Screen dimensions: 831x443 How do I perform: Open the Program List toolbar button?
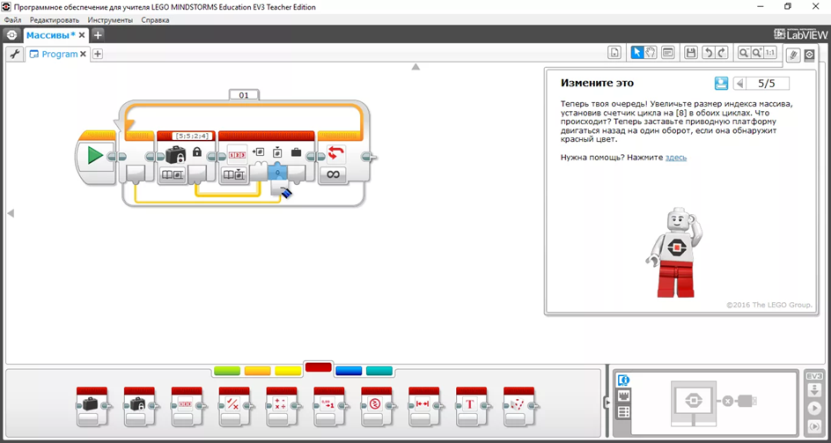tap(614, 52)
